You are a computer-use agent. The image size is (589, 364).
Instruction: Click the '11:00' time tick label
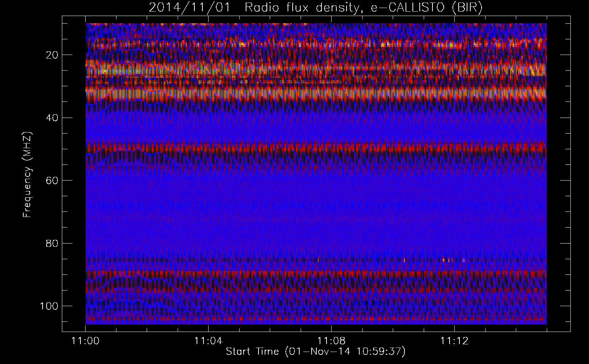coord(86,341)
